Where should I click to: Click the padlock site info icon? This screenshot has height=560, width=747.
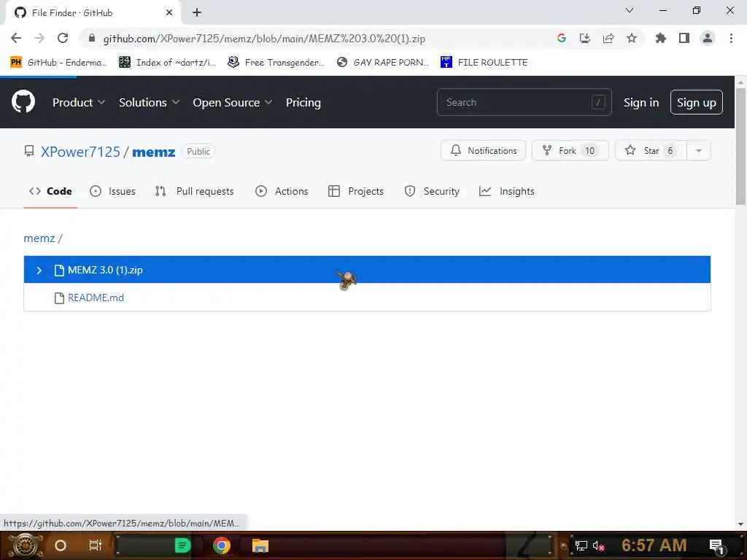click(x=92, y=38)
